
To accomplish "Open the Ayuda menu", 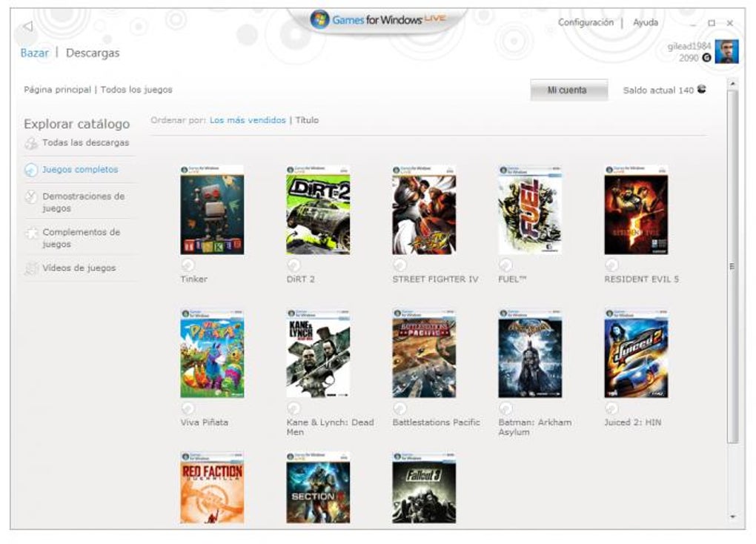I will click(646, 23).
